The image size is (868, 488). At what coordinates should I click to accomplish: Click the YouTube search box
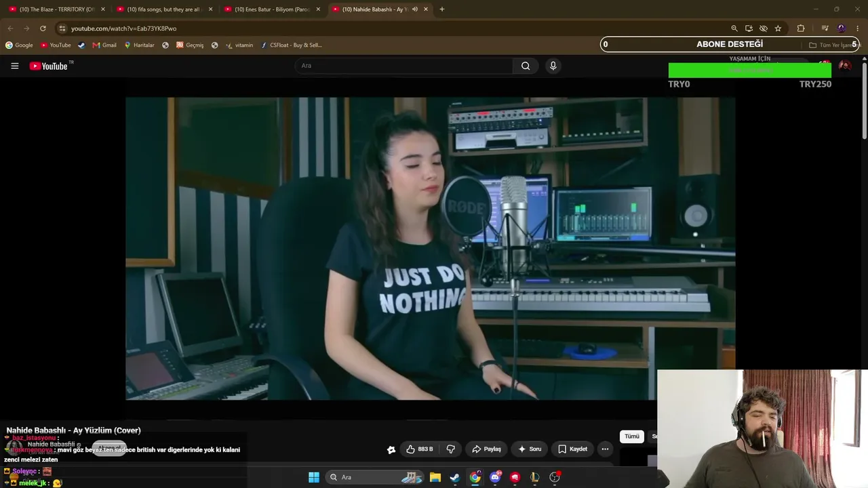click(x=404, y=66)
